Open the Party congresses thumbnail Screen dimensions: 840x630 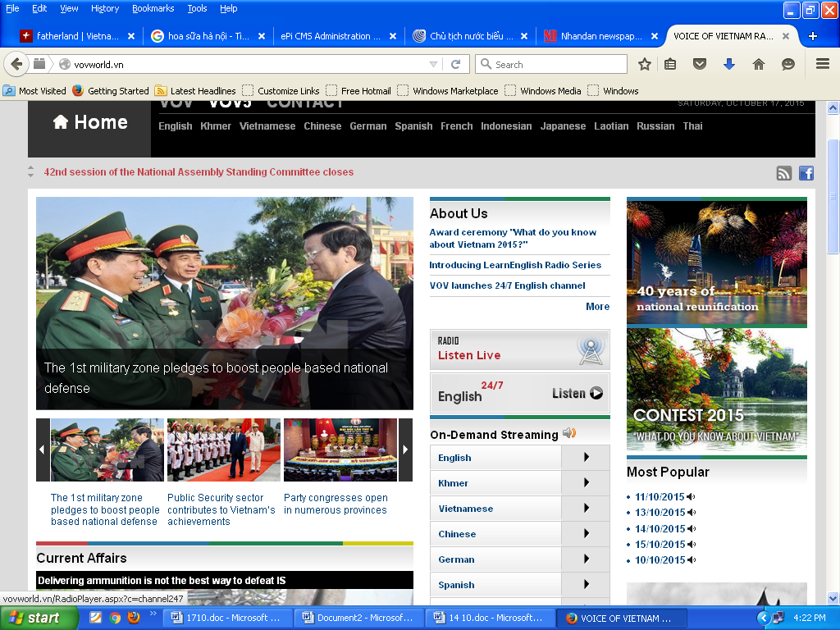(x=340, y=450)
